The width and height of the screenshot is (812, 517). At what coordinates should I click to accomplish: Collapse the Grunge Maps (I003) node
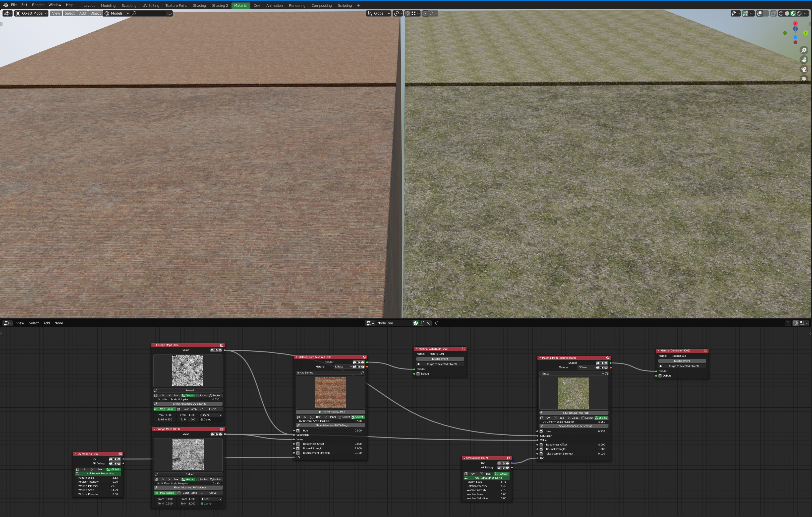click(154, 429)
